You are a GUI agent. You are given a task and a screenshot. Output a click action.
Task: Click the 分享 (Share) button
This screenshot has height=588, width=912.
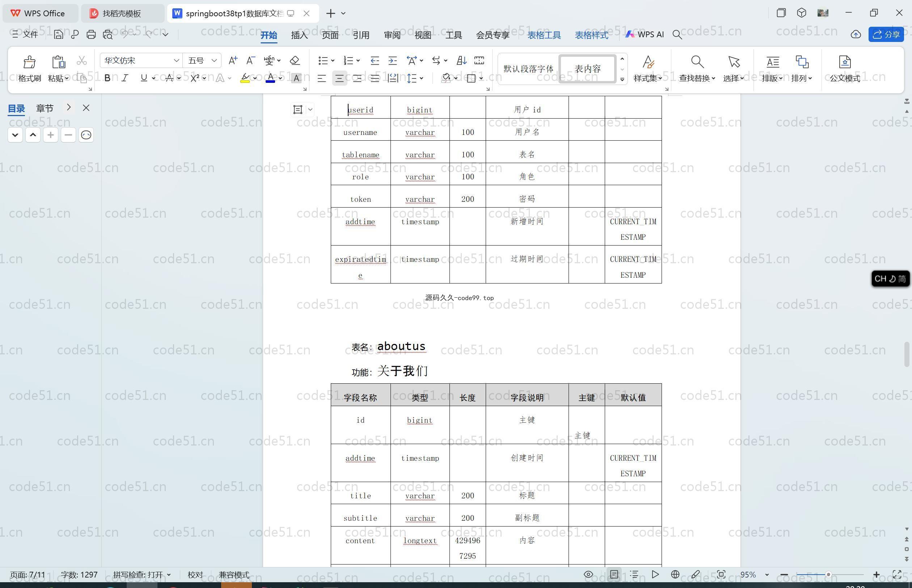886,34
